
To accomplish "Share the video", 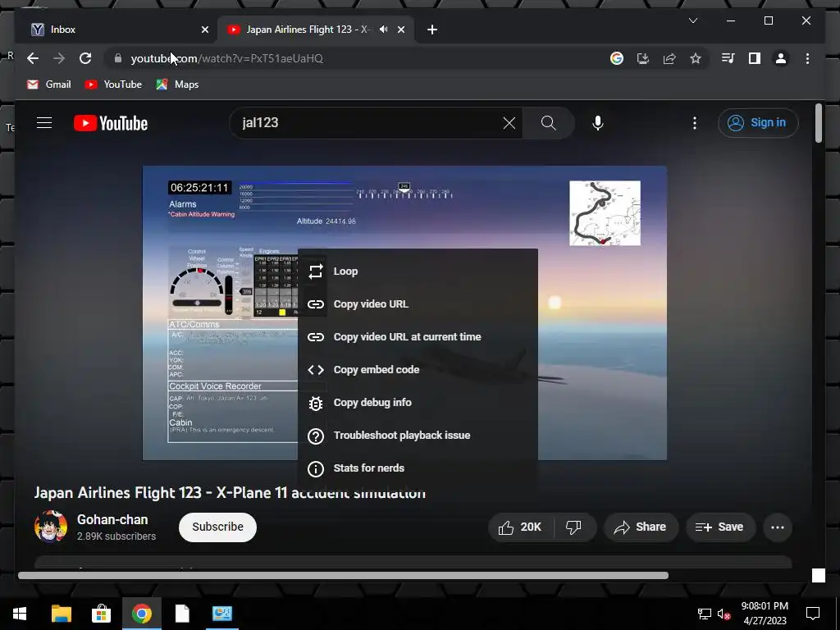I will click(641, 527).
